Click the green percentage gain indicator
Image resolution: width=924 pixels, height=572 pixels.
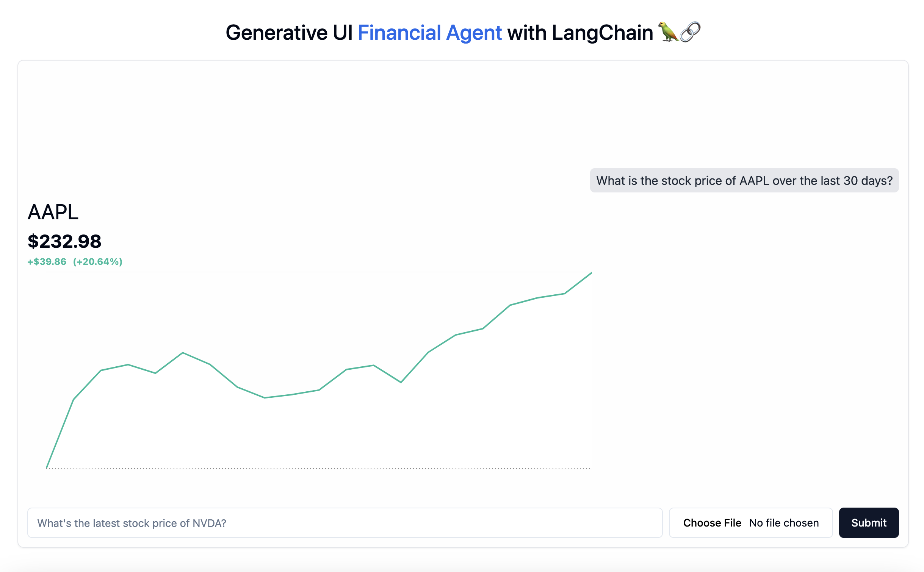pyautogui.click(x=98, y=261)
